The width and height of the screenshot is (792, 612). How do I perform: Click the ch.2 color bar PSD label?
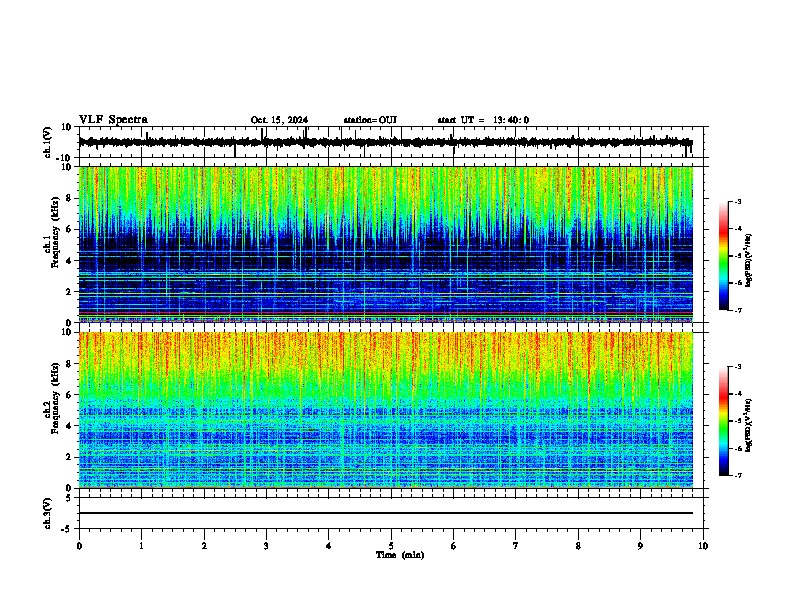click(749, 426)
